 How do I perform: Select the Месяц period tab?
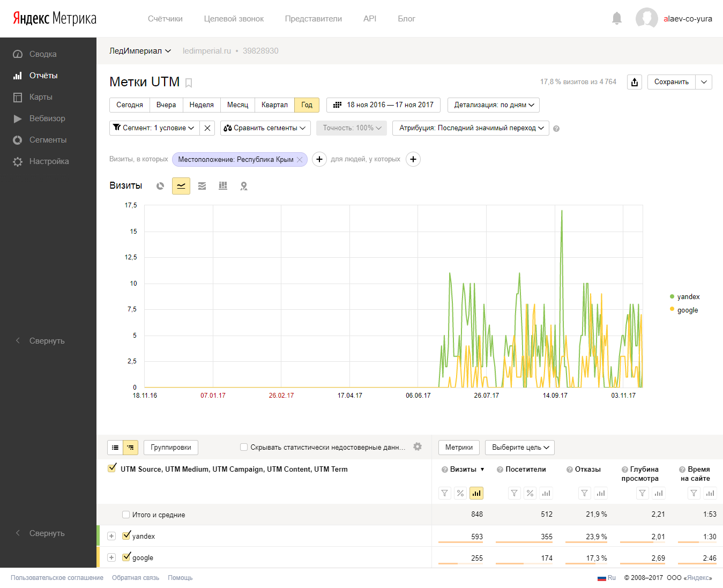click(x=237, y=105)
